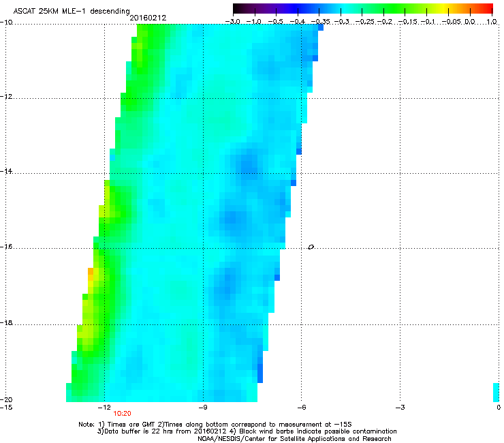Click the latitude axis label "-10"

(x=6, y=22)
